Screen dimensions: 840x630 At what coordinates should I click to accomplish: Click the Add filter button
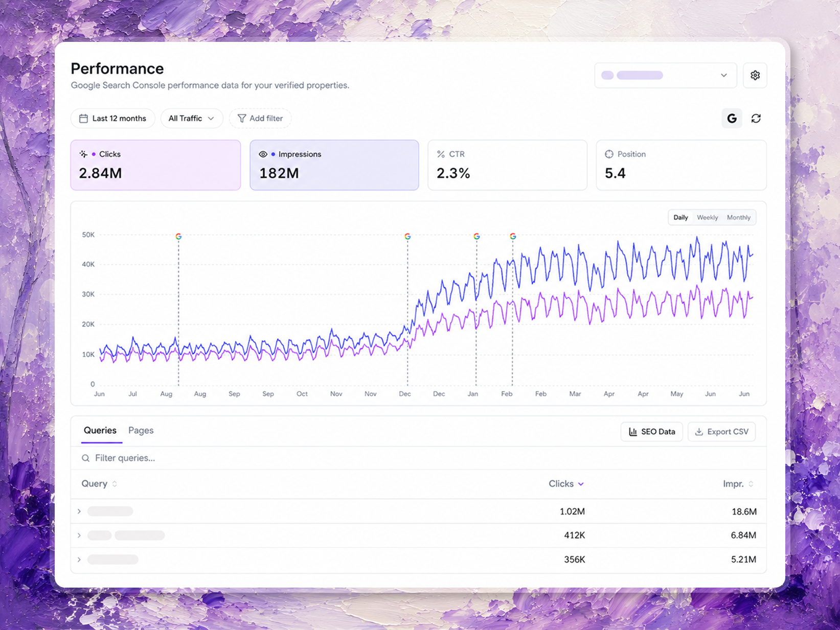tap(260, 119)
